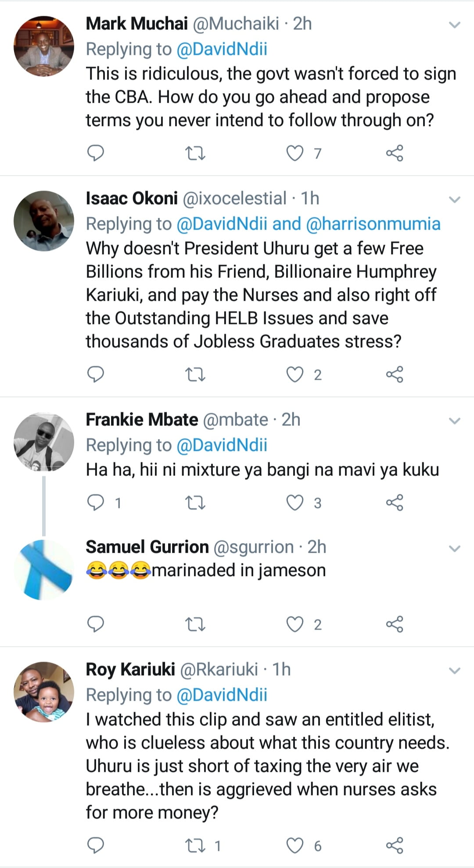Retweet Isaac Okoni's tweet about nurses

coord(195,375)
